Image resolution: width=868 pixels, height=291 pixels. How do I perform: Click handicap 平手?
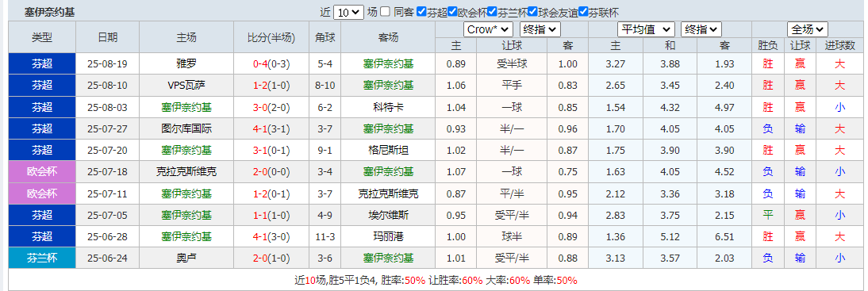click(x=512, y=86)
